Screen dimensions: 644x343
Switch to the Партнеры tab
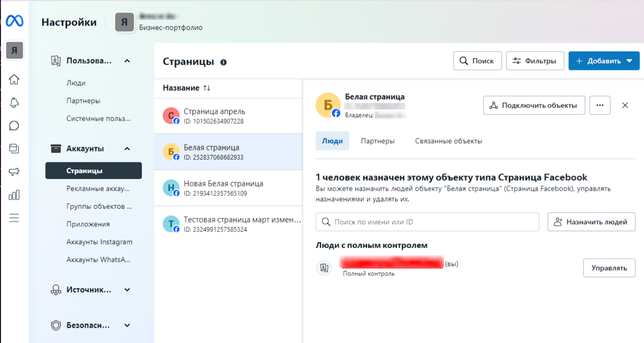tap(378, 141)
